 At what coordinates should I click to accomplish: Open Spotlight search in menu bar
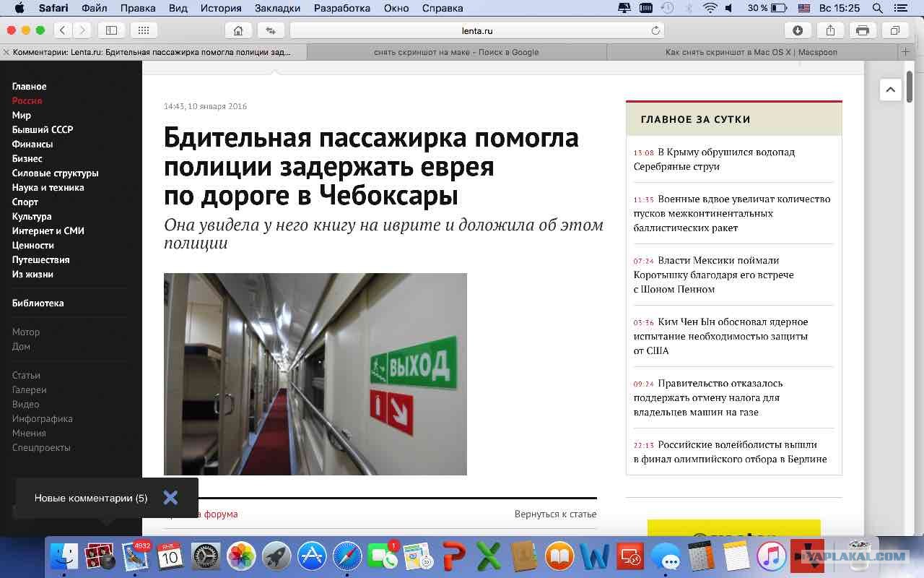pyautogui.click(x=878, y=8)
